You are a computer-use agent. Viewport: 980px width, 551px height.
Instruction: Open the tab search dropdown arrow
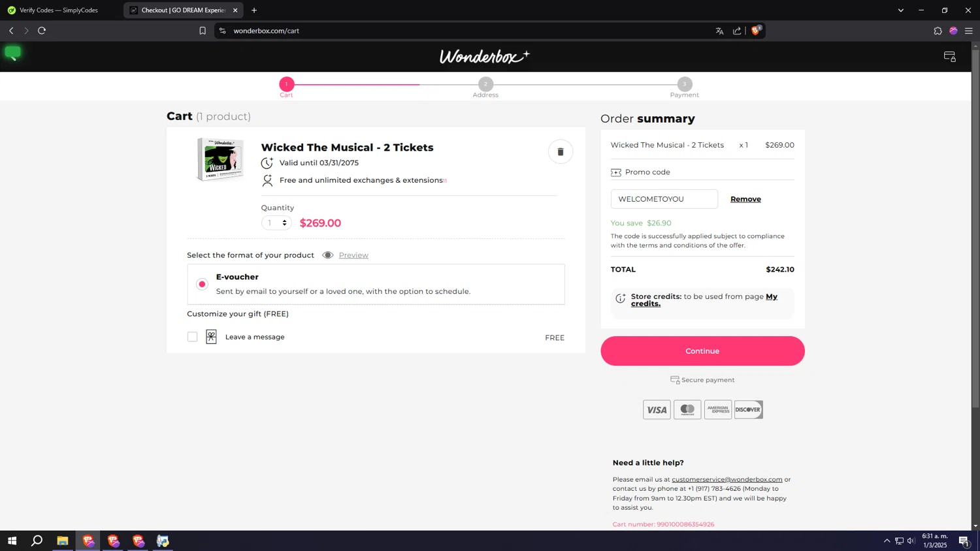click(900, 10)
